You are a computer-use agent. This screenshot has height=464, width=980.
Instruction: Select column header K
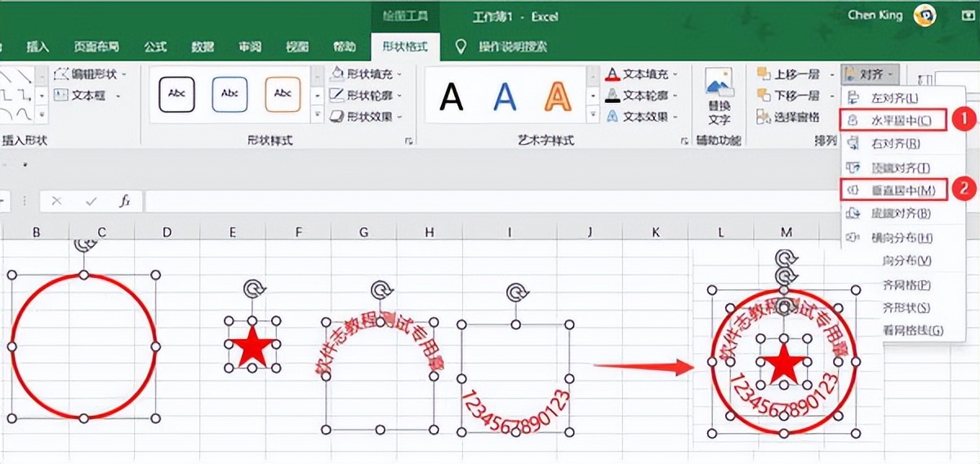656,233
